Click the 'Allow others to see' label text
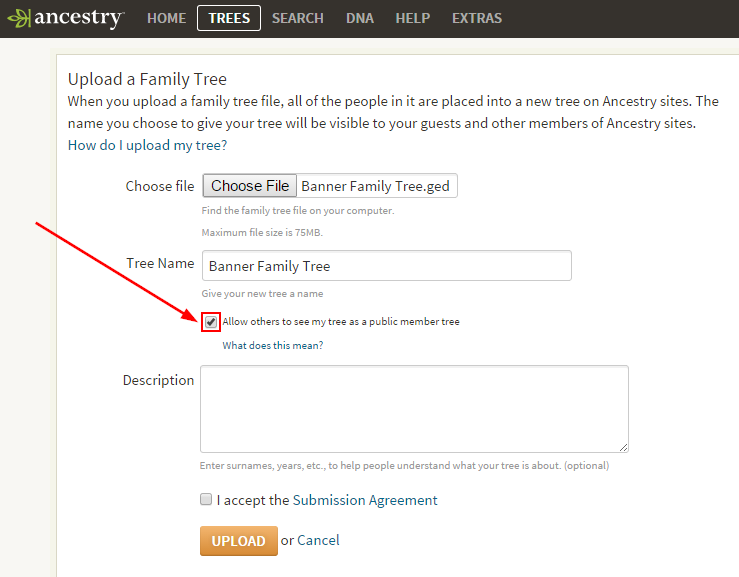 tap(341, 321)
